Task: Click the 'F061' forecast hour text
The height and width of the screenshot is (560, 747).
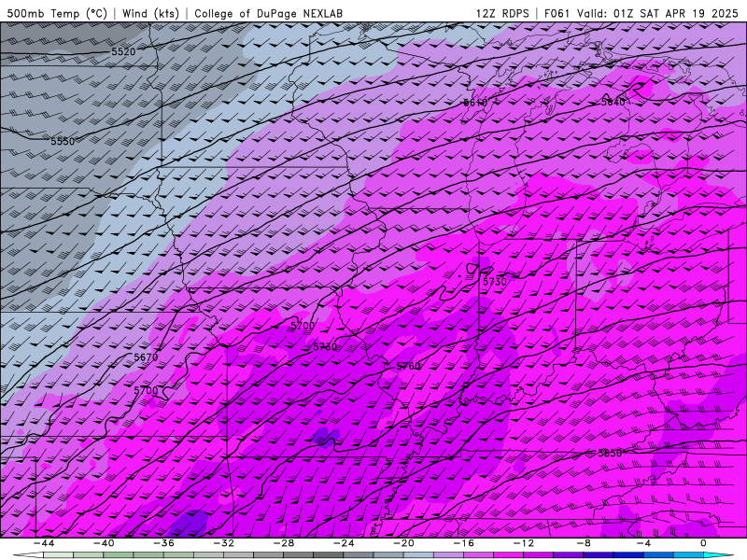Action: point(557,13)
